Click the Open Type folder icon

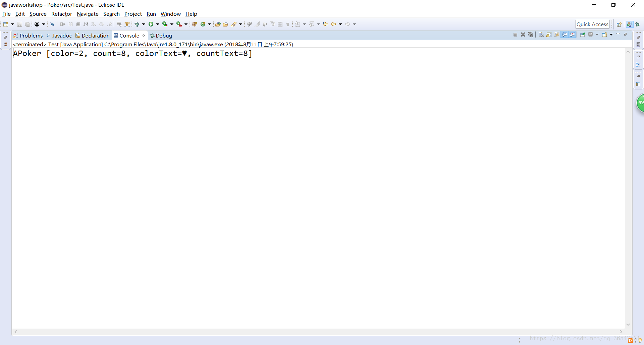pos(218,24)
